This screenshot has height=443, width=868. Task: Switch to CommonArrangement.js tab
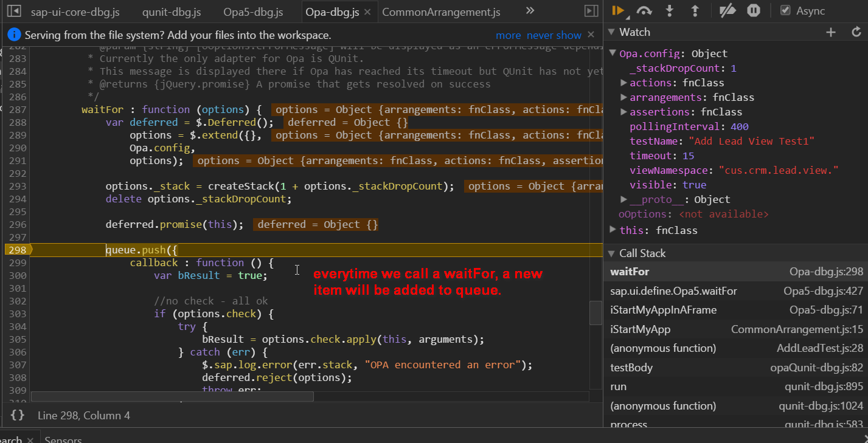pos(441,12)
